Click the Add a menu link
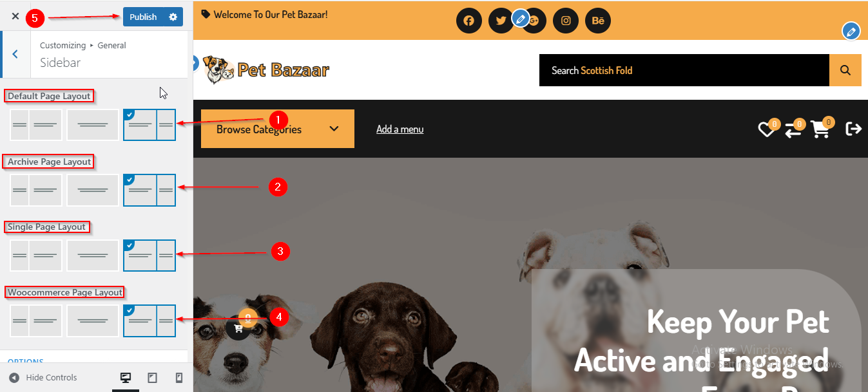The height and width of the screenshot is (392, 868). click(400, 129)
